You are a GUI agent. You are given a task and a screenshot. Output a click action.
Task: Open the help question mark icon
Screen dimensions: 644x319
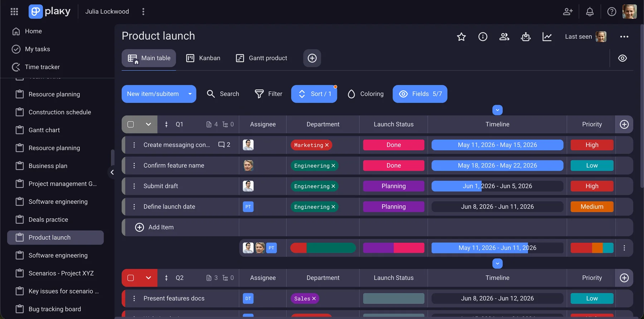point(612,11)
